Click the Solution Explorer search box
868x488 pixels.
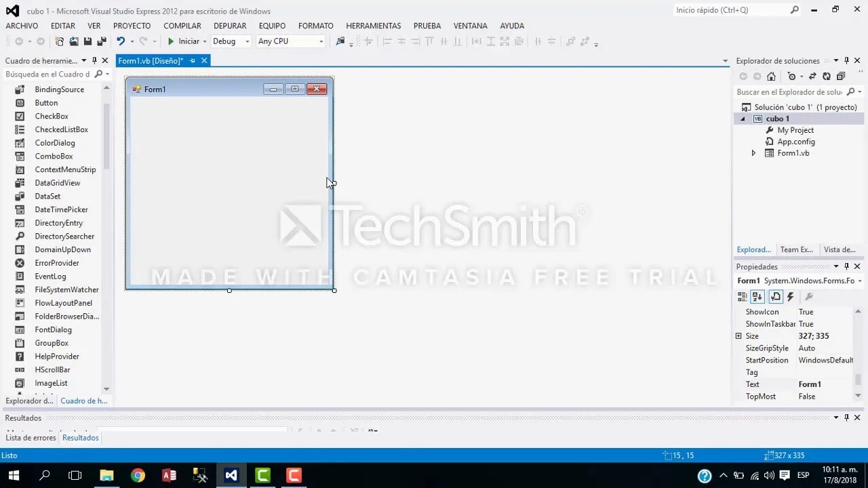[789, 92]
